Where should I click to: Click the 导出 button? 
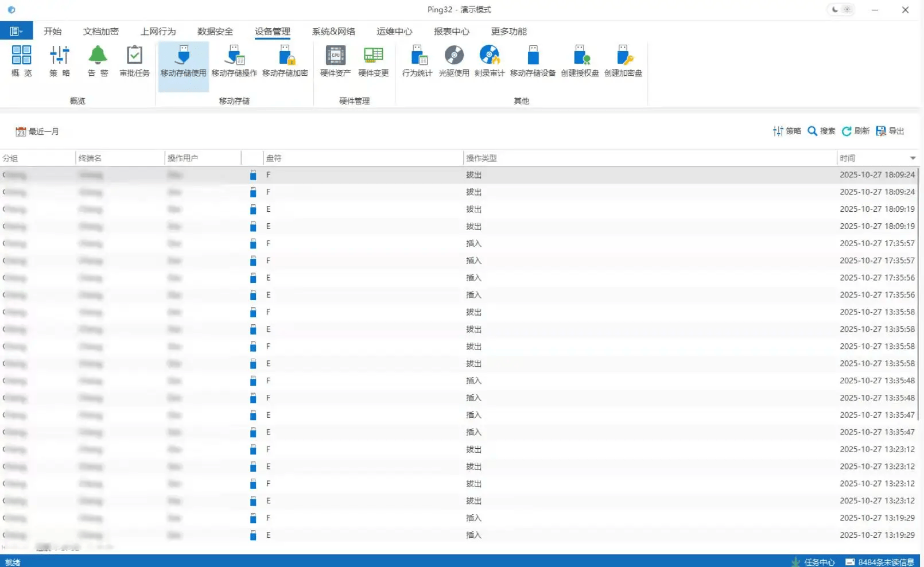[890, 131]
